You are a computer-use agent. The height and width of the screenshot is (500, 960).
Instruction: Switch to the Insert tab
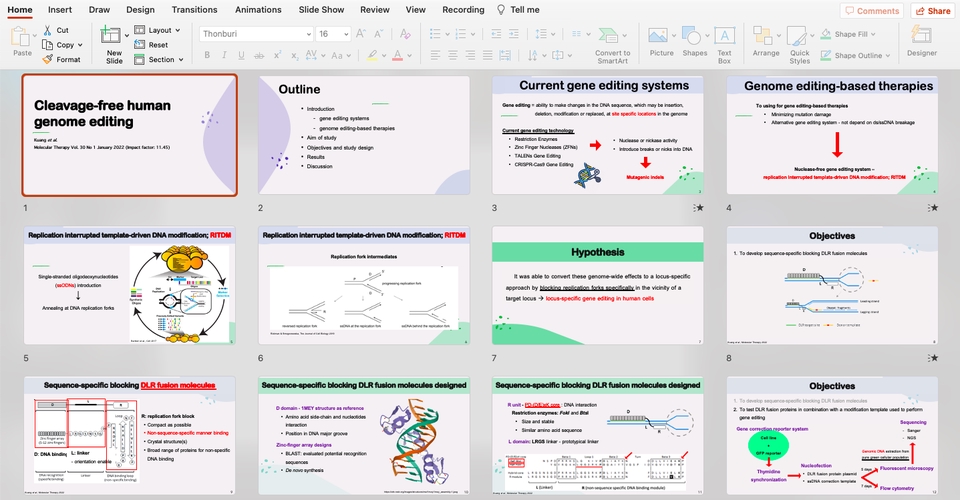[x=59, y=10]
